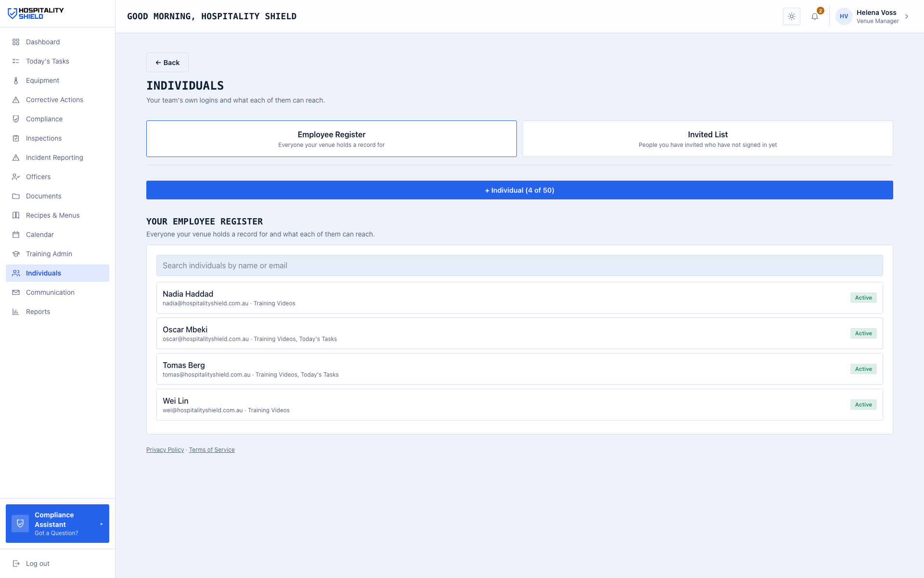924x578 pixels.
Task: Click the email wei@hospitalityshield.com.au
Action: point(203,410)
